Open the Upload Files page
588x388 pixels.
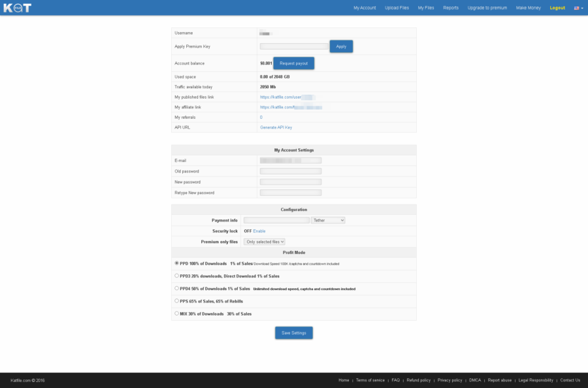[x=397, y=8]
